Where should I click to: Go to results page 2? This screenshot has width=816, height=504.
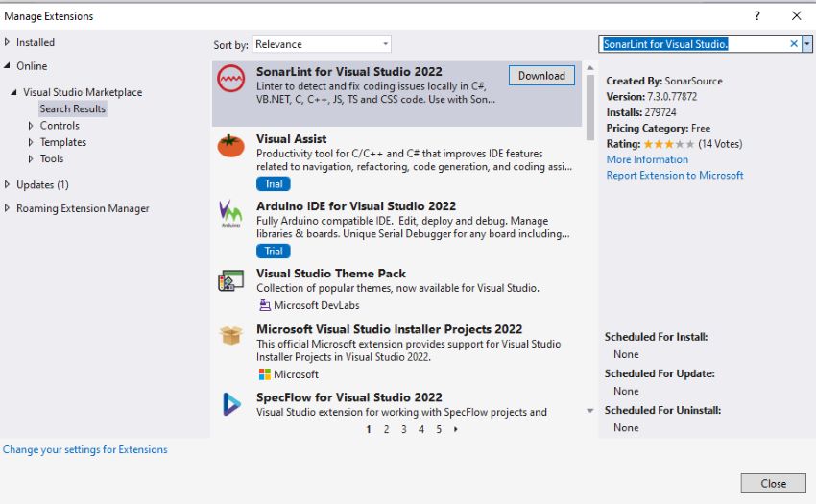386,429
